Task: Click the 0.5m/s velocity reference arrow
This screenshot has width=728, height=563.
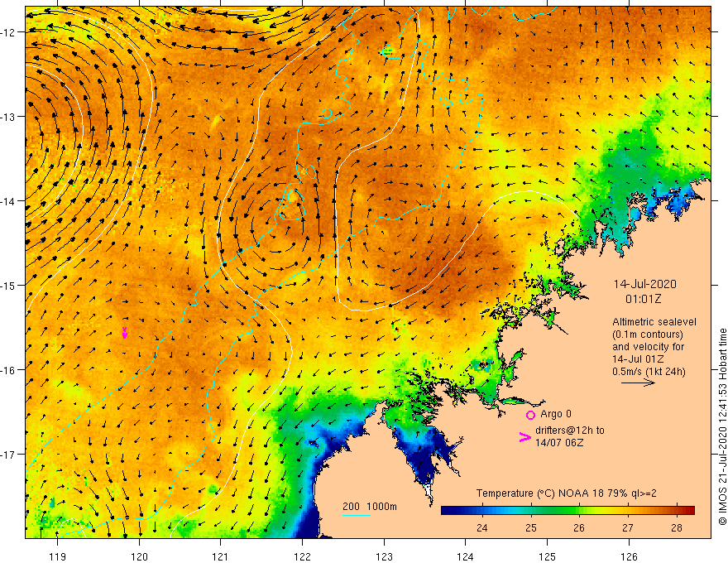Action: click(638, 383)
